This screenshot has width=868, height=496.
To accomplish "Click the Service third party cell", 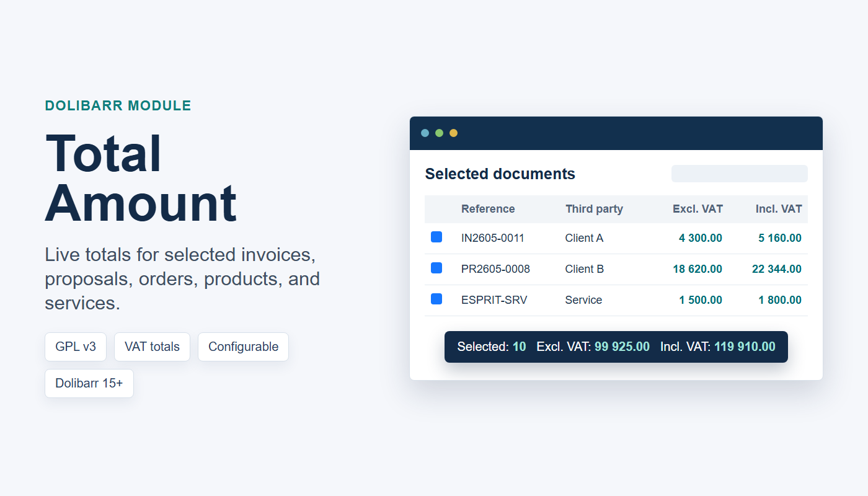I will pyautogui.click(x=583, y=300).
